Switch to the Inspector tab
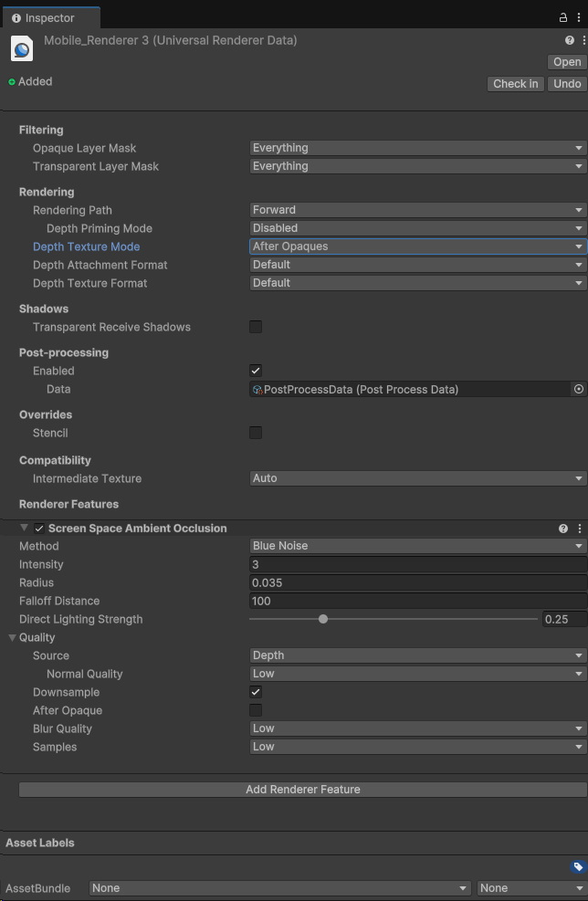588x901 pixels. click(51, 16)
